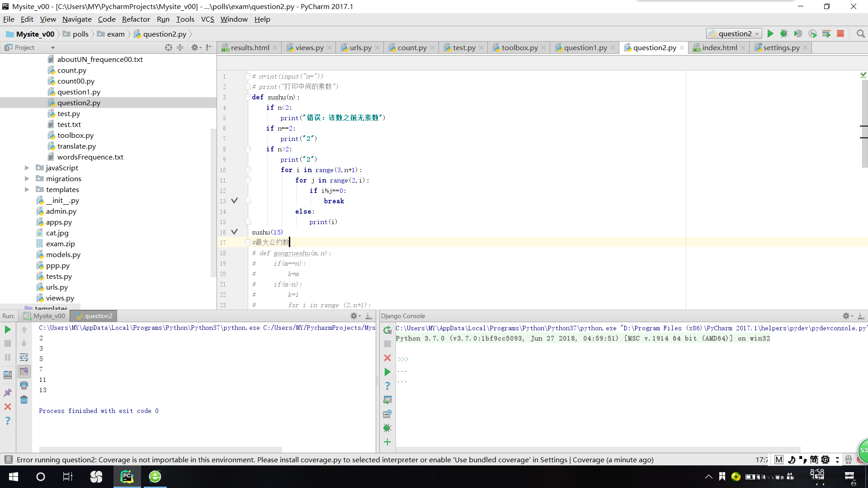Toggle the code fold marker on line 10
This screenshot has width=868, height=488.
click(248, 170)
